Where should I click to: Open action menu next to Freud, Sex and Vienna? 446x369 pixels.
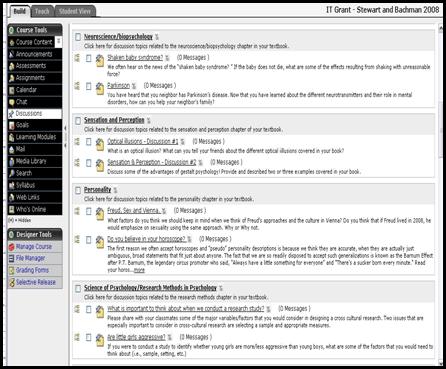pyautogui.click(x=164, y=211)
